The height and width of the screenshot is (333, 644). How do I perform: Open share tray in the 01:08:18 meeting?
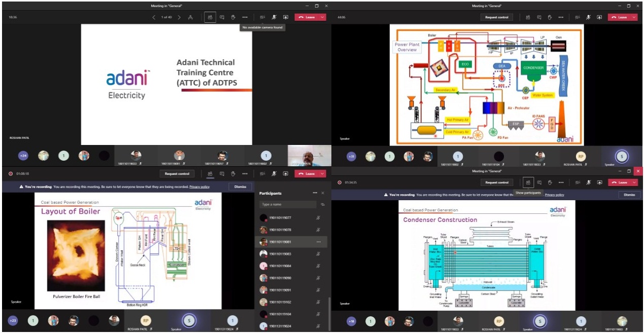click(x=286, y=174)
